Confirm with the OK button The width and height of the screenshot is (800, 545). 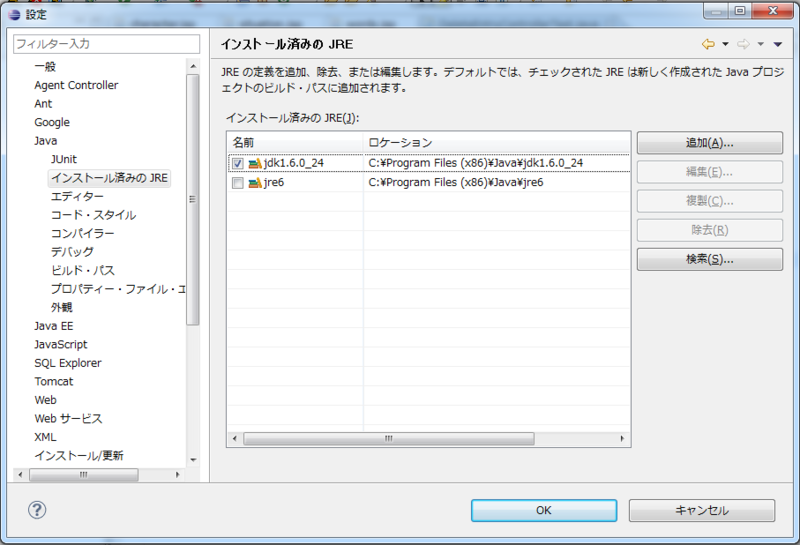pos(544,510)
